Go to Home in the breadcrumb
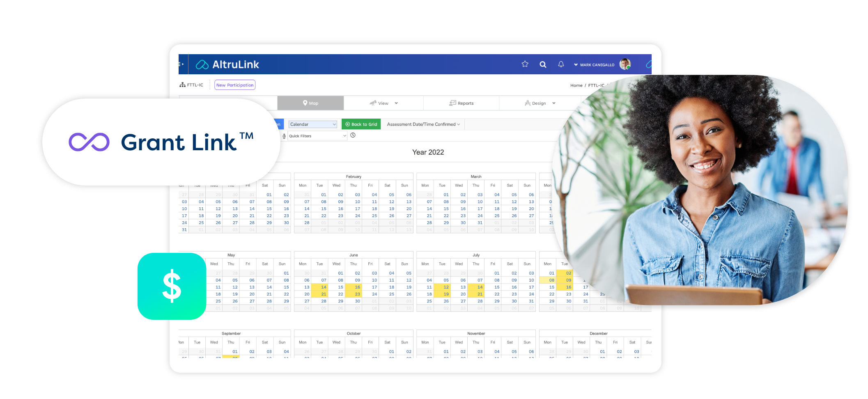The width and height of the screenshot is (868, 399). tap(576, 85)
